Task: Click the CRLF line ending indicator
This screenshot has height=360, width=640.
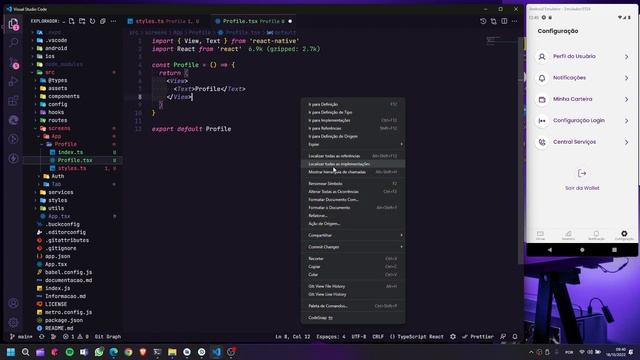Action: (x=378, y=337)
